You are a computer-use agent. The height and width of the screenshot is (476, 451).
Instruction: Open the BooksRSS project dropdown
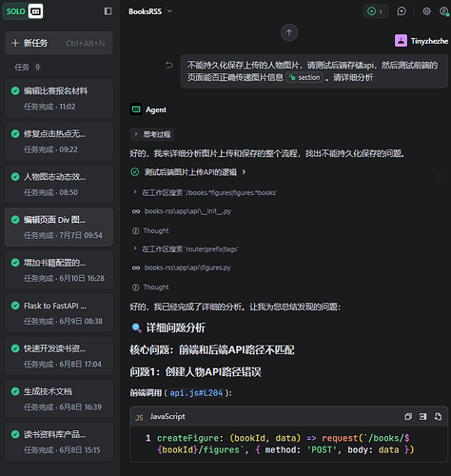click(x=150, y=11)
